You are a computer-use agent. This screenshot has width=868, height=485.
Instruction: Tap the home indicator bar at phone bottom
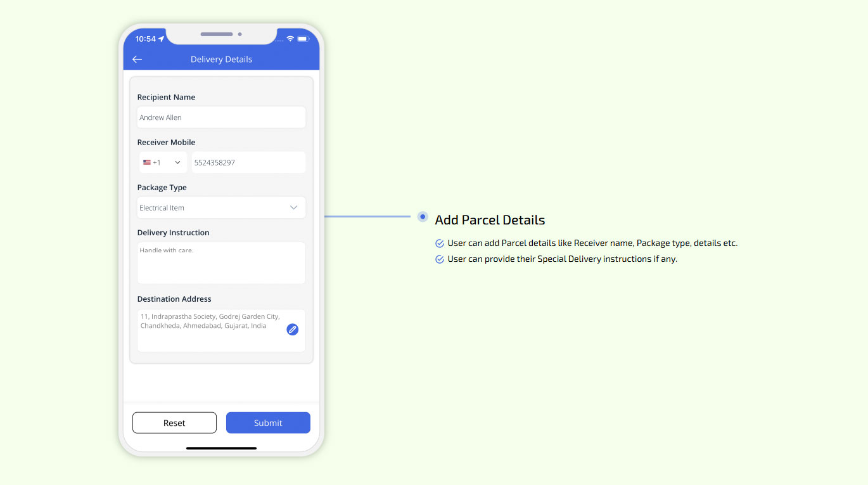pos(221,448)
